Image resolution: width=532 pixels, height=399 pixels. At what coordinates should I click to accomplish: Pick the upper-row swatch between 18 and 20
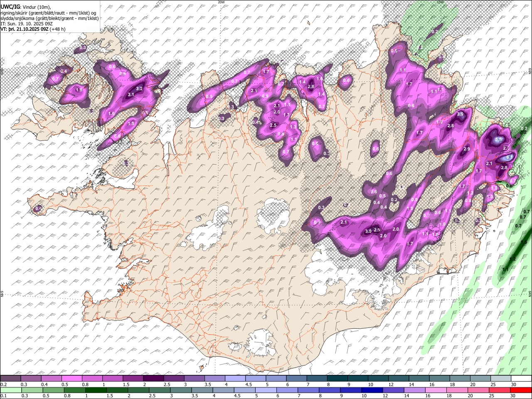pos(460,378)
